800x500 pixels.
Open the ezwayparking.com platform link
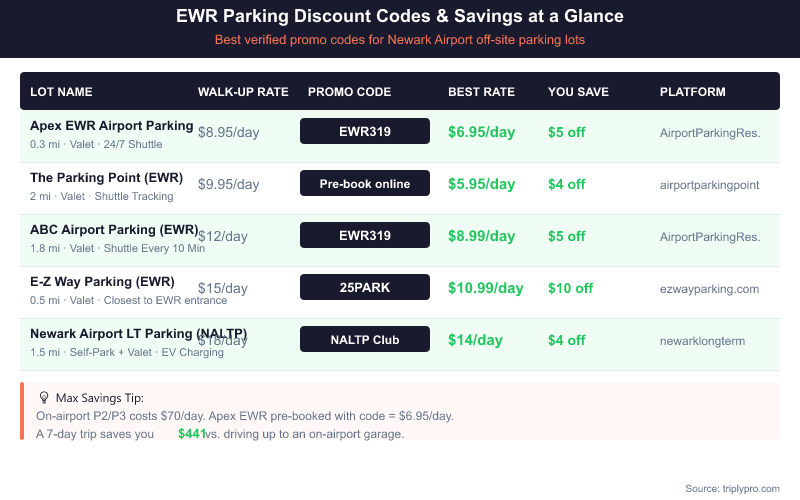tap(709, 288)
